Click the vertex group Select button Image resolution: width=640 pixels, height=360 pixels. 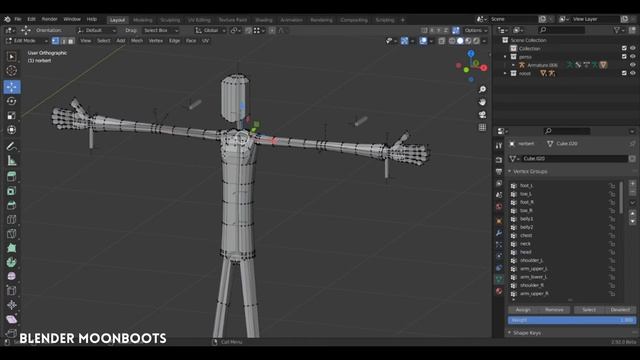tap(589, 310)
